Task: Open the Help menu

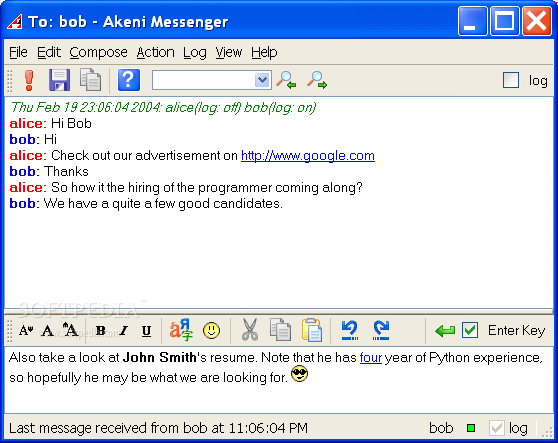Action: coord(264,53)
